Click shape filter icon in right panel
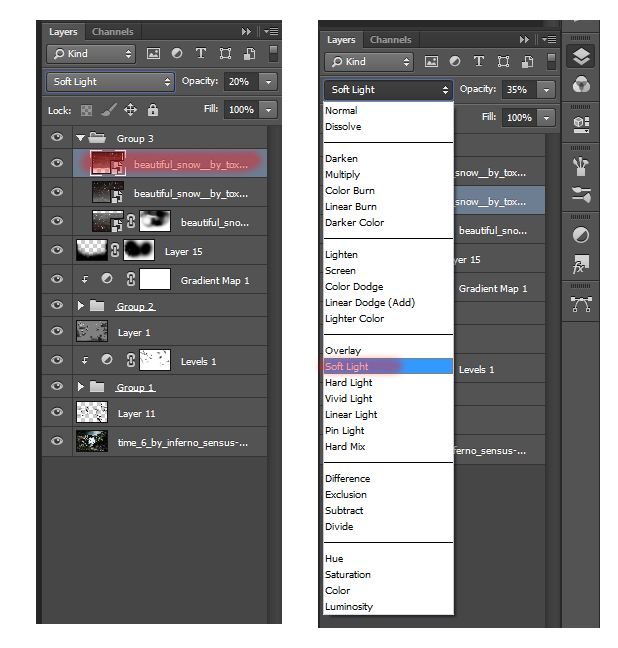 coord(503,62)
